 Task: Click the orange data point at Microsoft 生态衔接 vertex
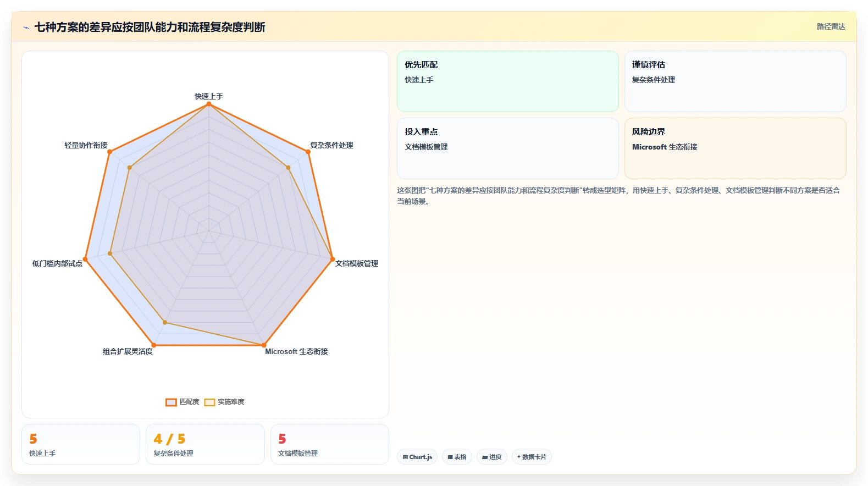(264, 345)
